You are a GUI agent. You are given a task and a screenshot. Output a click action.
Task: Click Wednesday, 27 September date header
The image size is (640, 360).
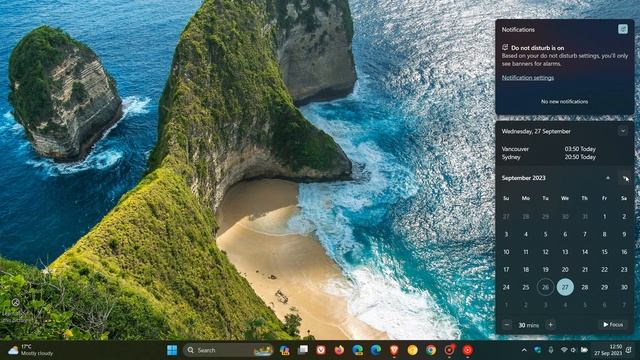tap(536, 131)
